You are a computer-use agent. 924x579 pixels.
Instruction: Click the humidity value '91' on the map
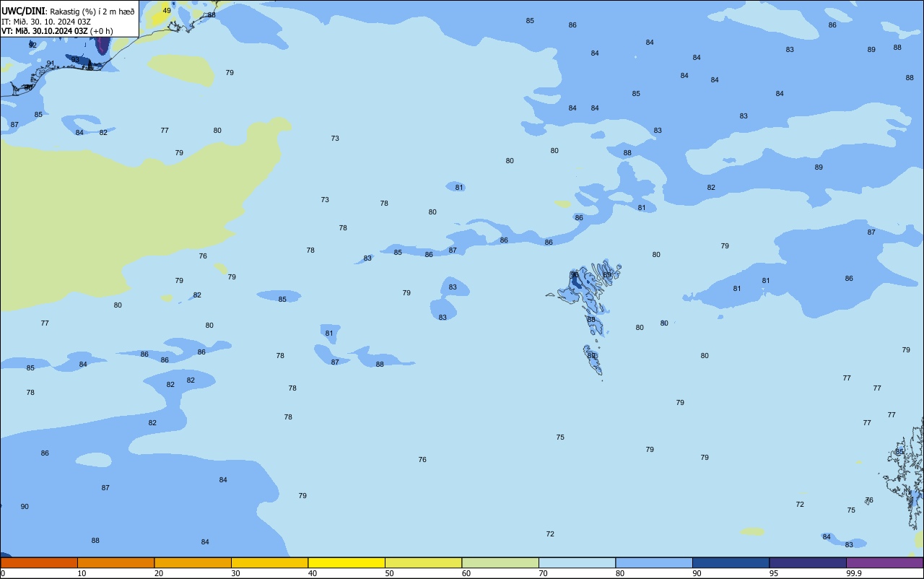tap(51, 64)
